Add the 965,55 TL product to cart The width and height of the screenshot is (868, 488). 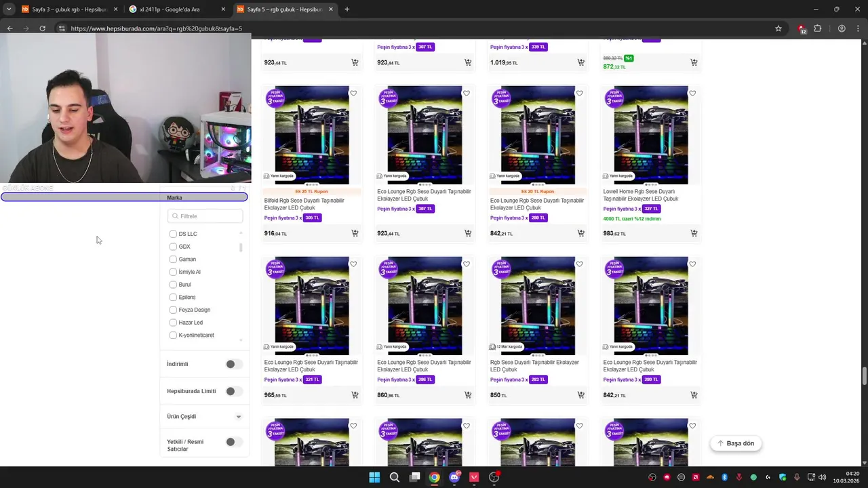(x=355, y=395)
